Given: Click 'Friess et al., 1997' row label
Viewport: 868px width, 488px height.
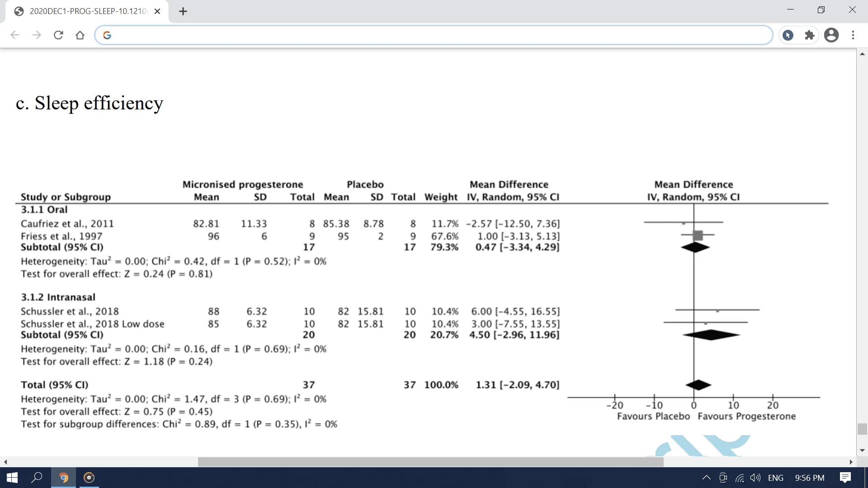Looking at the screenshot, I should (x=61, y=236).
